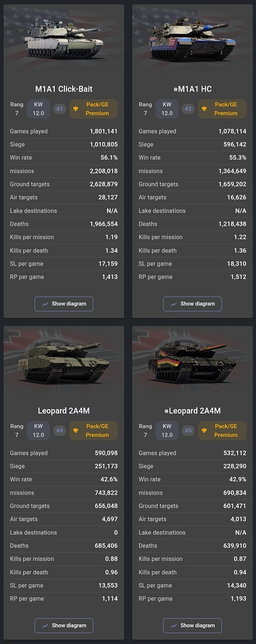The image size is (256, 644).
Task: Click the premium eagle icon on M1A1 Click-Bait
Action: [x=75, y=109]
